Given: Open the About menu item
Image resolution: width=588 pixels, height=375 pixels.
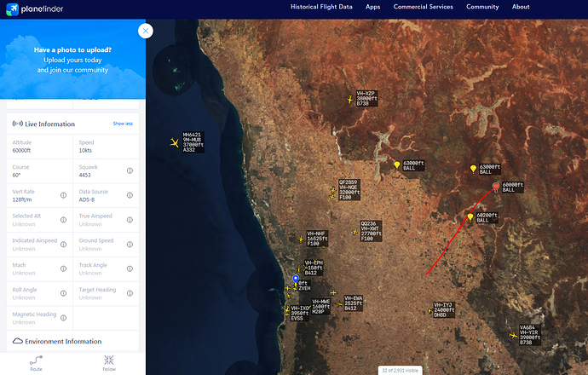Looking at the screenshot, I should (521, 7).
